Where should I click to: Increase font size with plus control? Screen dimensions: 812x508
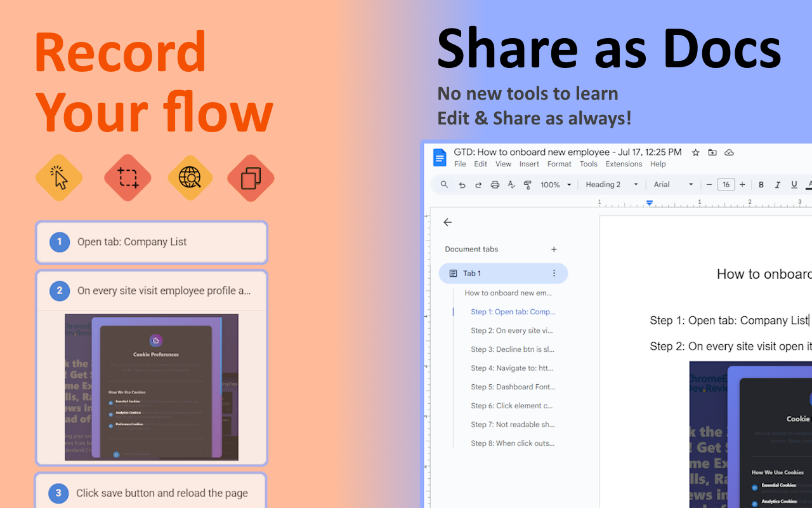[x=742, y=185]
